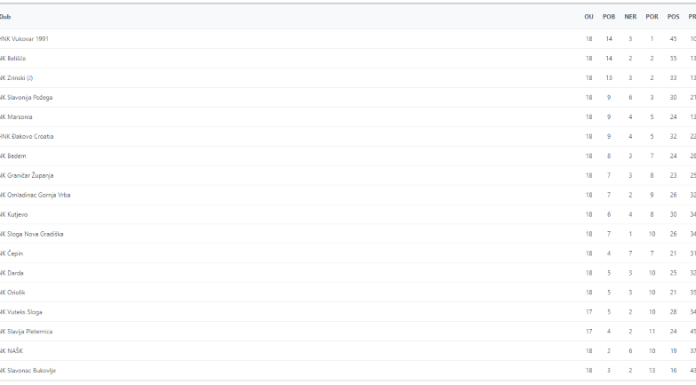This screenshot has width=696, height=385.
Task: Open the NK Omladinac Gornja Vrba entry
Action: [35, 195]
